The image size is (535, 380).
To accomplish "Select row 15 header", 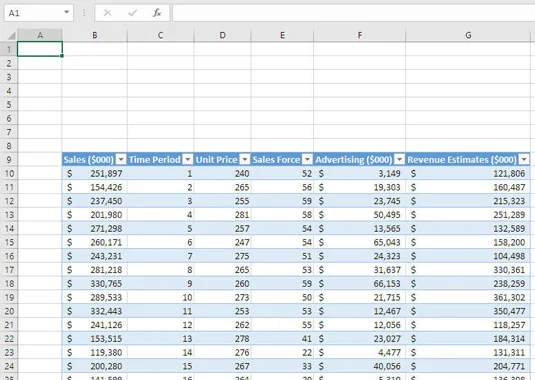I will (x=9, y=242).
